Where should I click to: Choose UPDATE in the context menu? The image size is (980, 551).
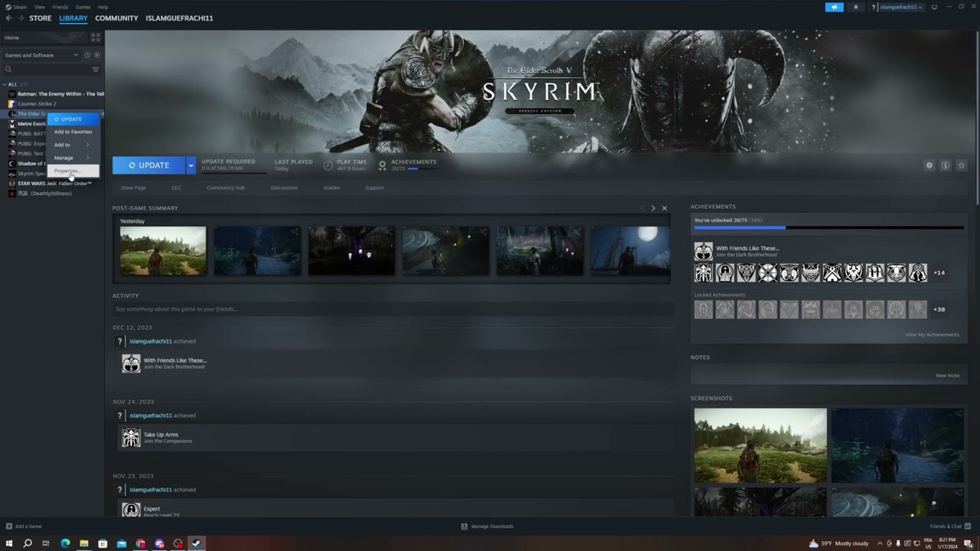point(73,119)
